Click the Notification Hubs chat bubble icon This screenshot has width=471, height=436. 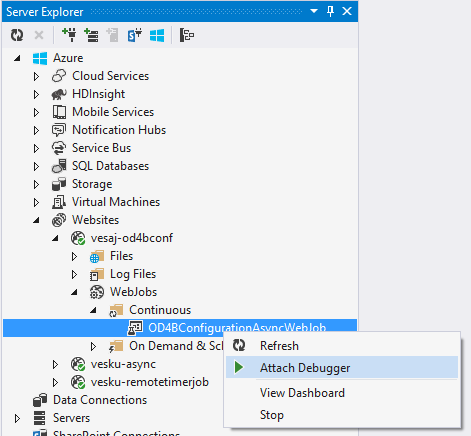(x=59, y=130)
